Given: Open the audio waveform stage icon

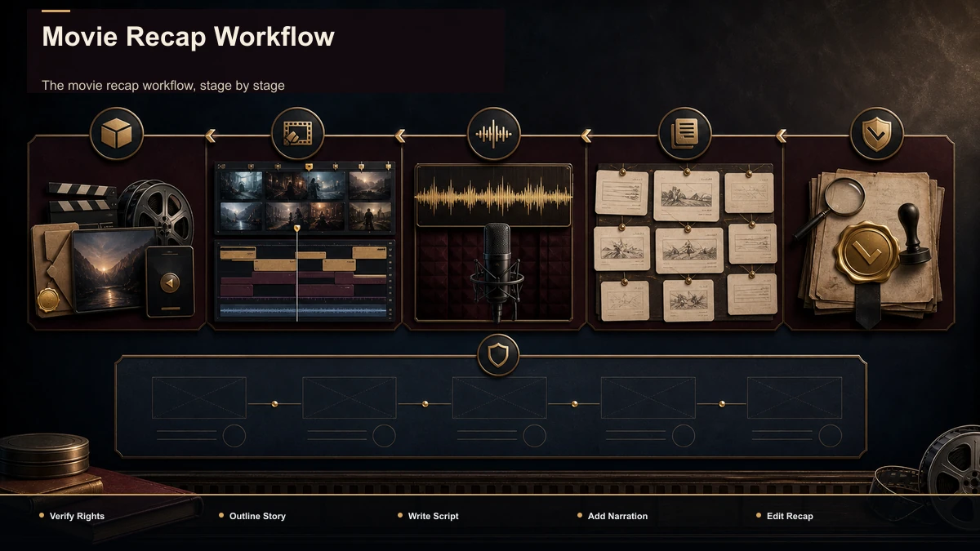Looking at the screenshot, I should coord(494,133).
